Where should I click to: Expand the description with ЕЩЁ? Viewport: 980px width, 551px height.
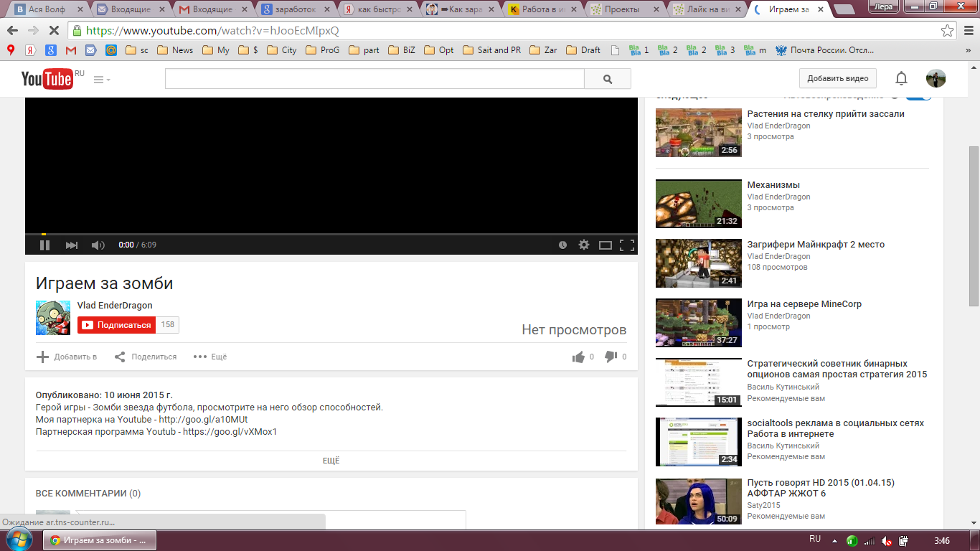(331, 461)
